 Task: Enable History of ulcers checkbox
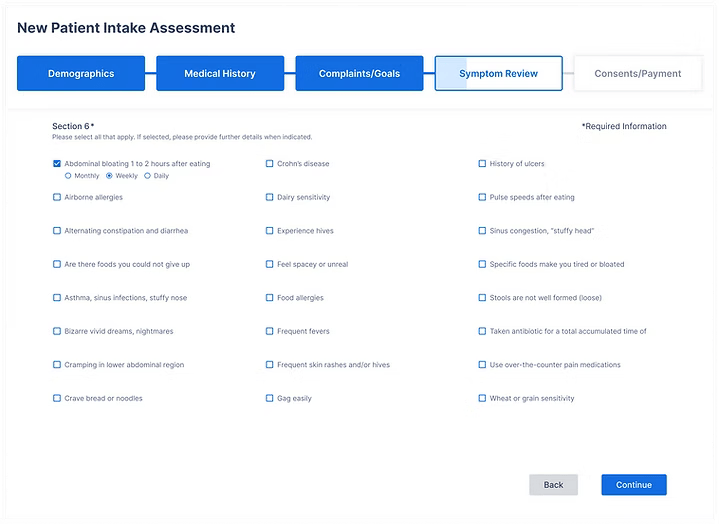[482, 164]
